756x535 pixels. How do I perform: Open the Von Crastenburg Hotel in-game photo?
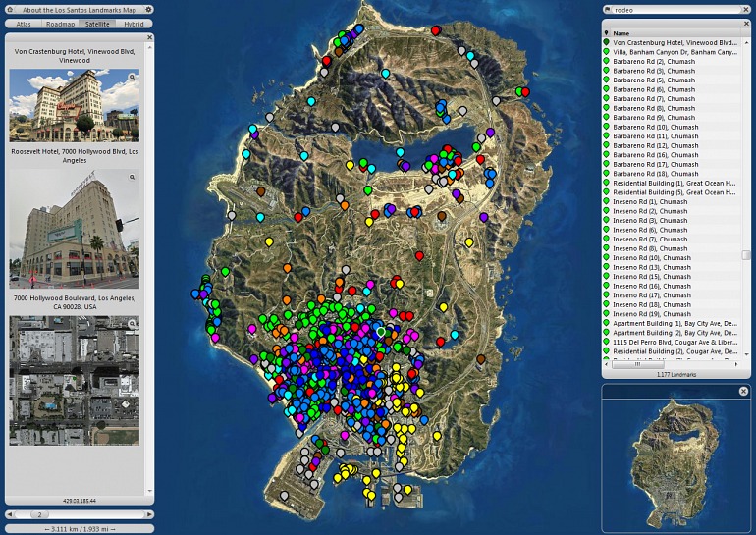coord(75,105)
